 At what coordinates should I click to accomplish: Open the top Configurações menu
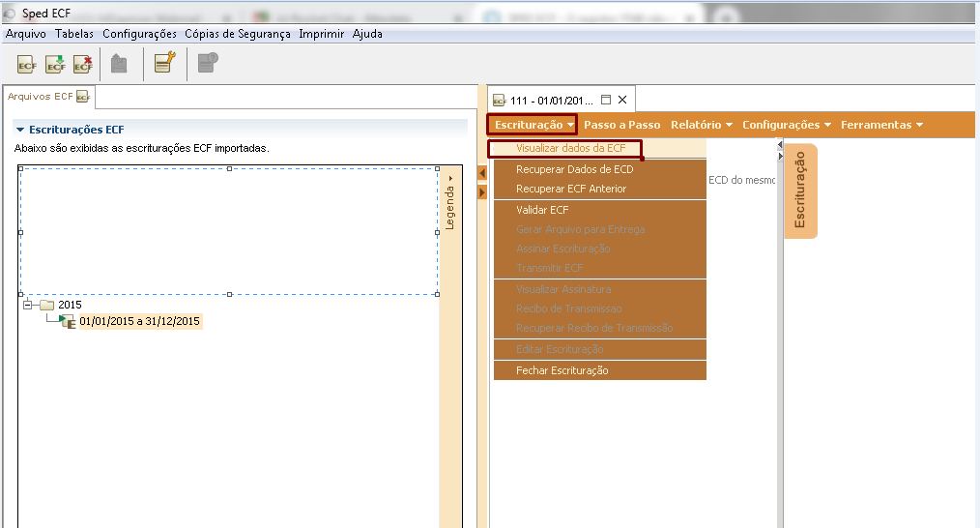[139, 34]
